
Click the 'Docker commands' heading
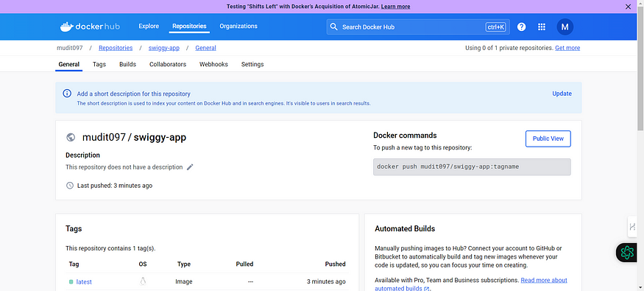(x=405, y=136)
